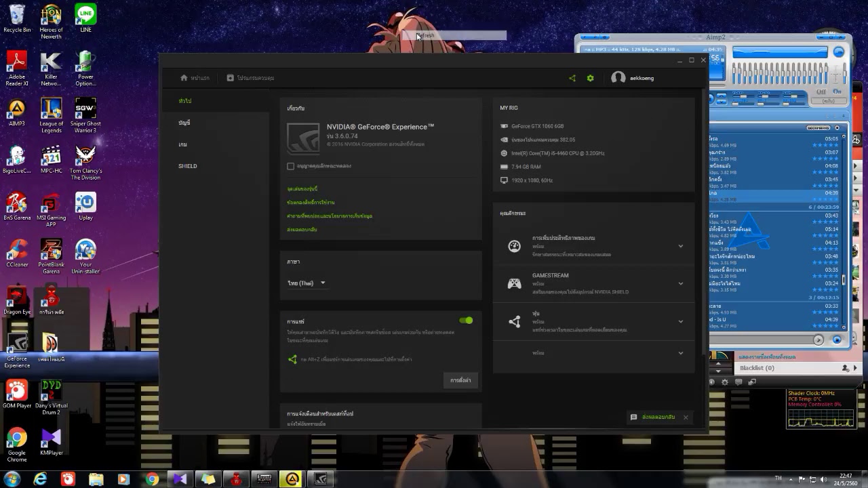868x488 pixels.
Task: Select the Aimp2 track with duration 05:05
Action: pyautogui.click(x=774, y=142)
